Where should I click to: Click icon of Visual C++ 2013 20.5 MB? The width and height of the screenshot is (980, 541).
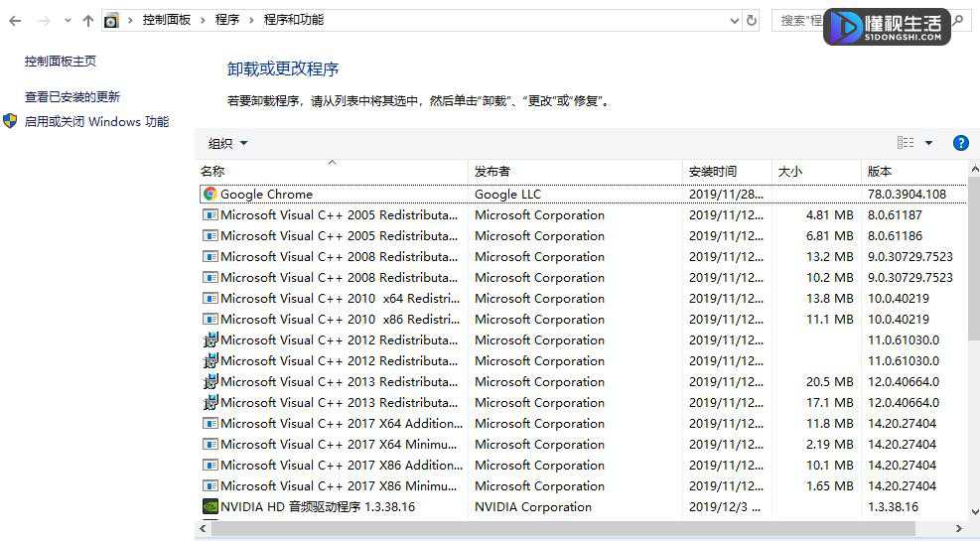pos(210,381)
